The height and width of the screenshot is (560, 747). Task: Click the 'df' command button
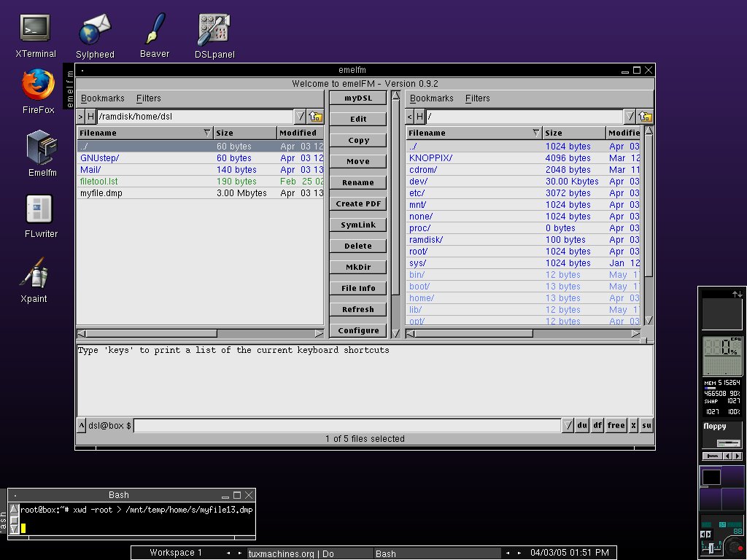click(597, 425)
